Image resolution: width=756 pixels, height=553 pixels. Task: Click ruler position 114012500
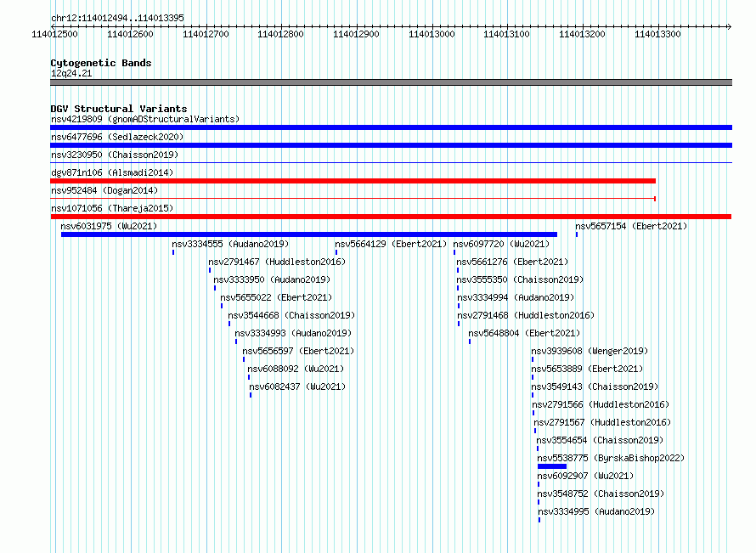point(54,34)
